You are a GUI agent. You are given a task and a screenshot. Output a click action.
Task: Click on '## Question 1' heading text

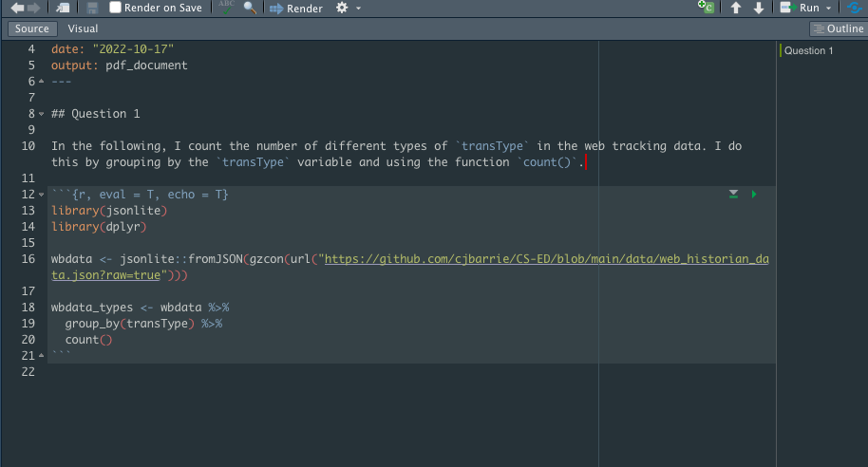click(96, 114)
